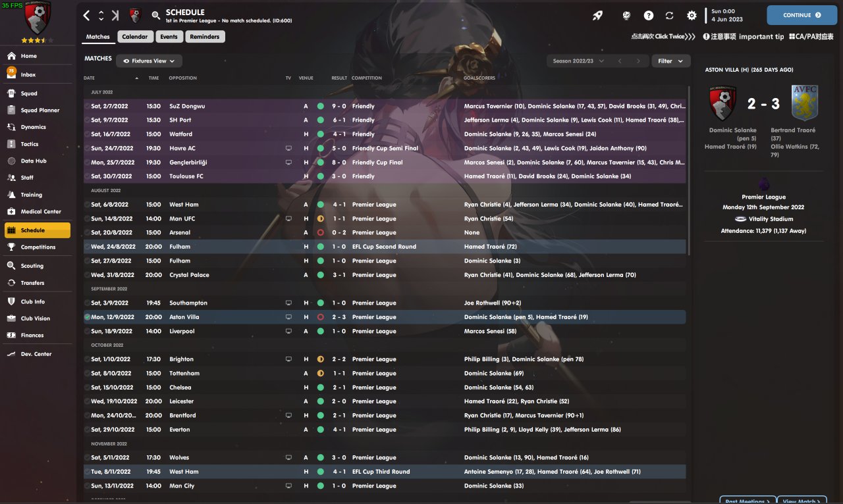Open Transfers in the sidebar
The width and height of the screenshot is (843, 504).
click(32, 283)
